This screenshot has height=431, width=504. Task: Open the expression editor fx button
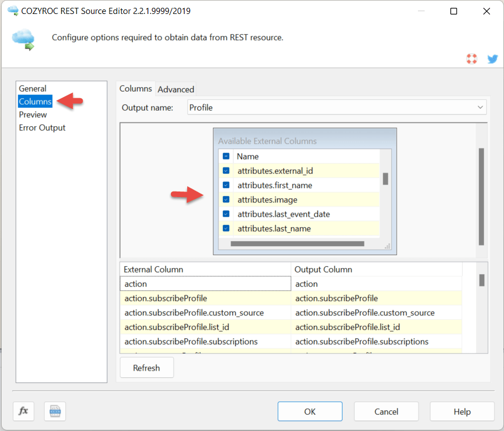click(x=23, y=411)
